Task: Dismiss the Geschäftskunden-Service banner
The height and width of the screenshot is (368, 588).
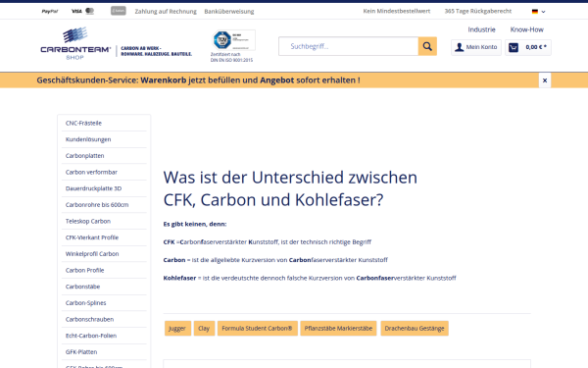Action: pos(545,80)
